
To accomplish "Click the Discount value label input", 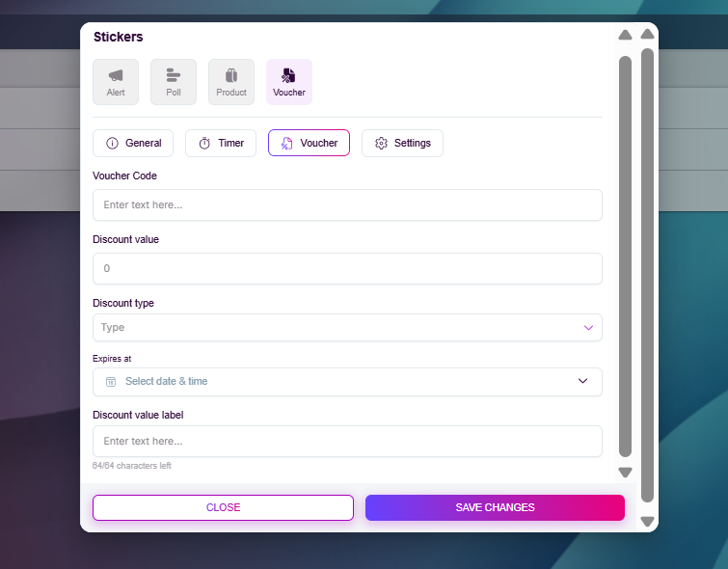I will 347,441.
